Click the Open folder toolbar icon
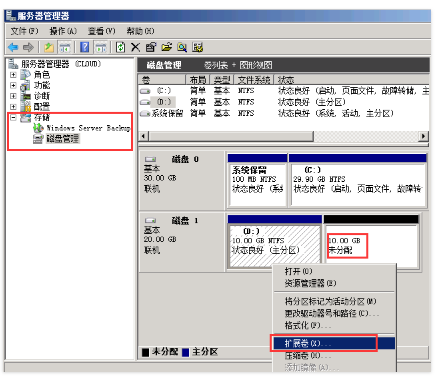 [x=167, y=47]
